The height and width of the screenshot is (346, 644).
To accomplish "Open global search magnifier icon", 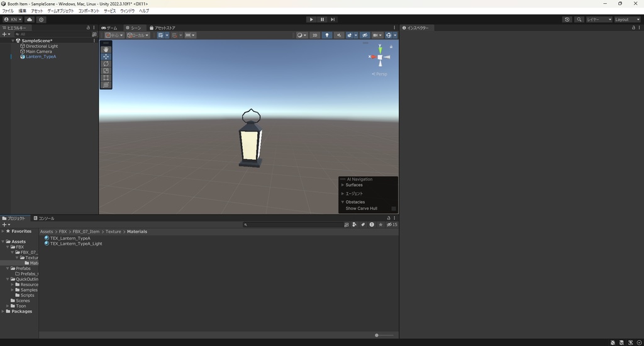I will (x=579, y=20).
